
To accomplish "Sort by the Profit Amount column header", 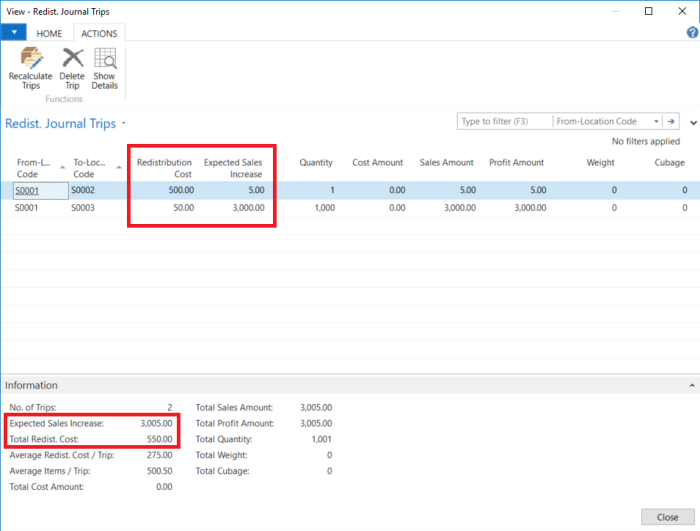I will coord(516,163).
